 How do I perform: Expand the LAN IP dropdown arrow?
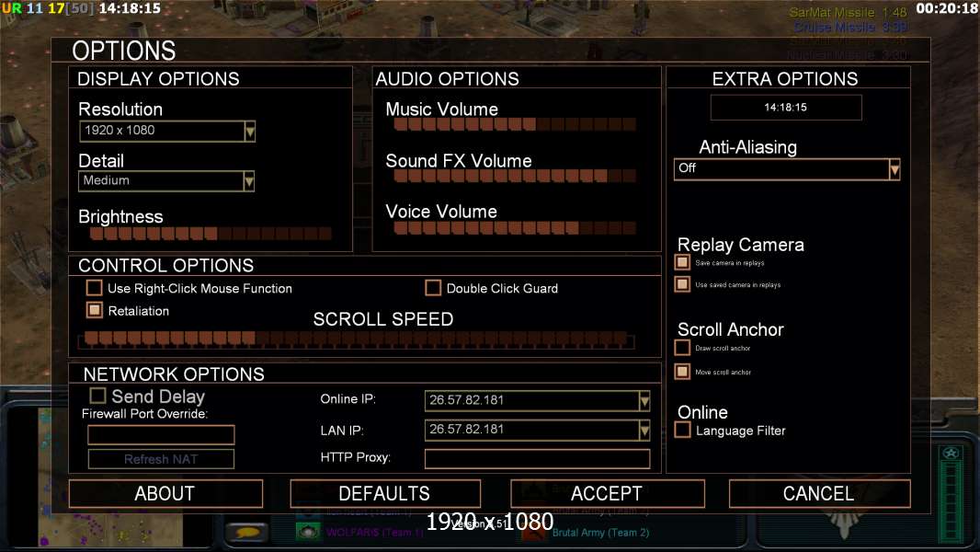[x=644, y=430]
